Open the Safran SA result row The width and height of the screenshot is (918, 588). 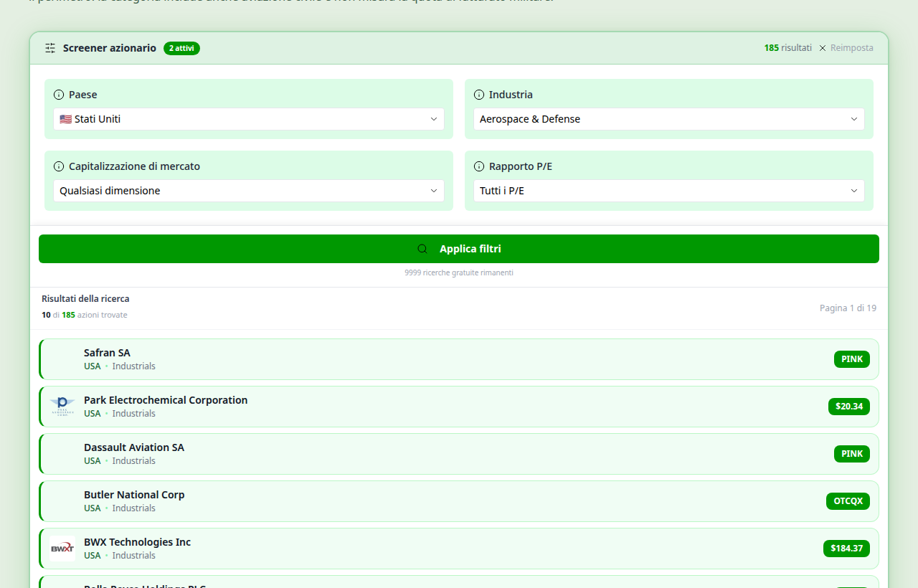coord(459,359)
